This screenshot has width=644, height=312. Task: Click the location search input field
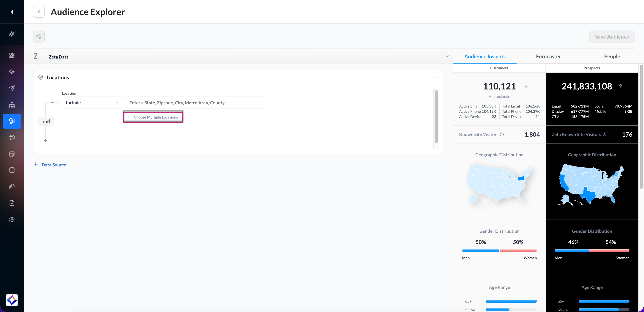click(x=196, y=103)
